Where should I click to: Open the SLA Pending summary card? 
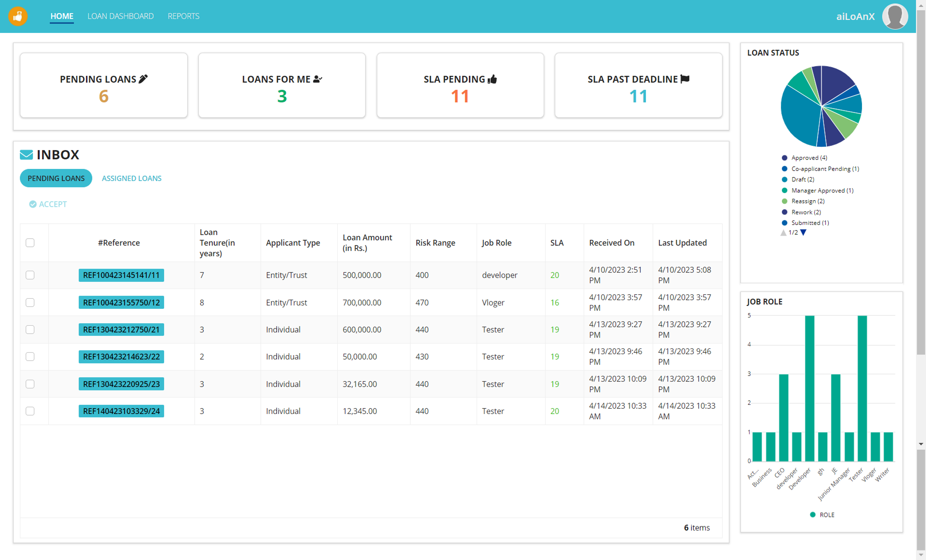(x=460, y=85)
